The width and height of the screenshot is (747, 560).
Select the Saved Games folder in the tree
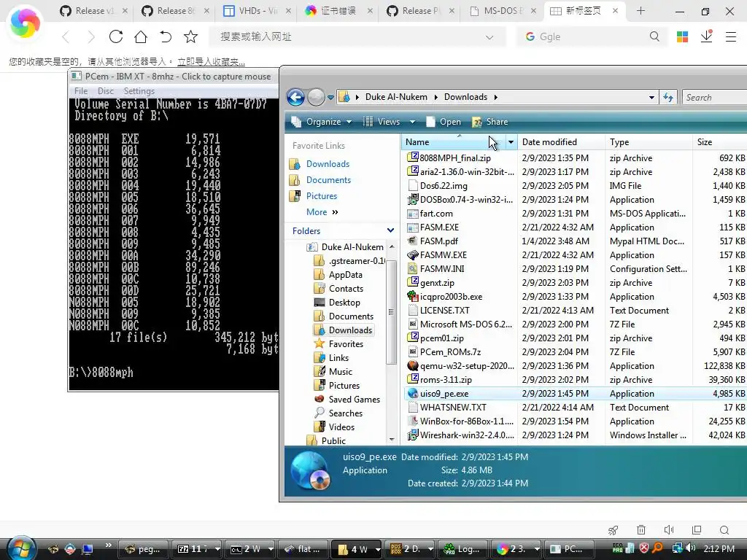[354, 400]
